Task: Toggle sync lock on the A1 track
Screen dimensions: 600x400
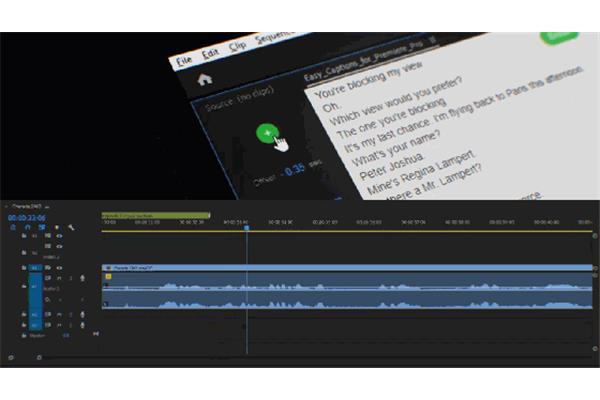Action: point(47,278)
